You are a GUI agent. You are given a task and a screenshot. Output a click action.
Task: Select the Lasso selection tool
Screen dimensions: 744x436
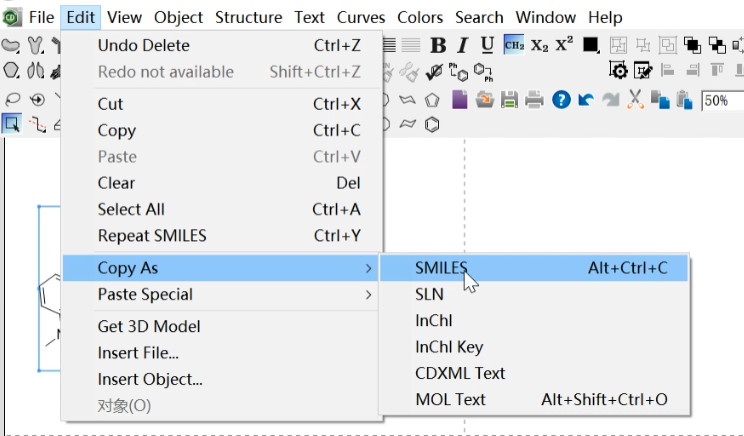11,100
